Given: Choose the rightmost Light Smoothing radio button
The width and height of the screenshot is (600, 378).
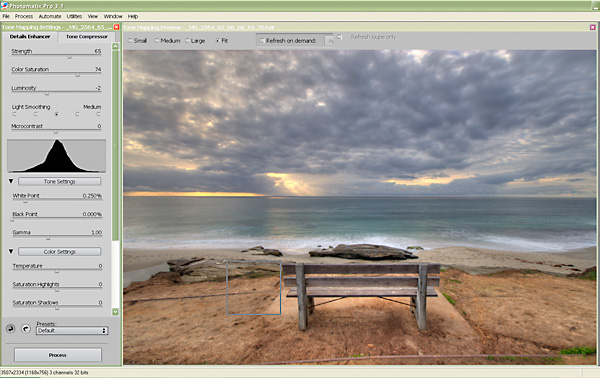Looking at the screenshot, I should (x=98, y=114).
